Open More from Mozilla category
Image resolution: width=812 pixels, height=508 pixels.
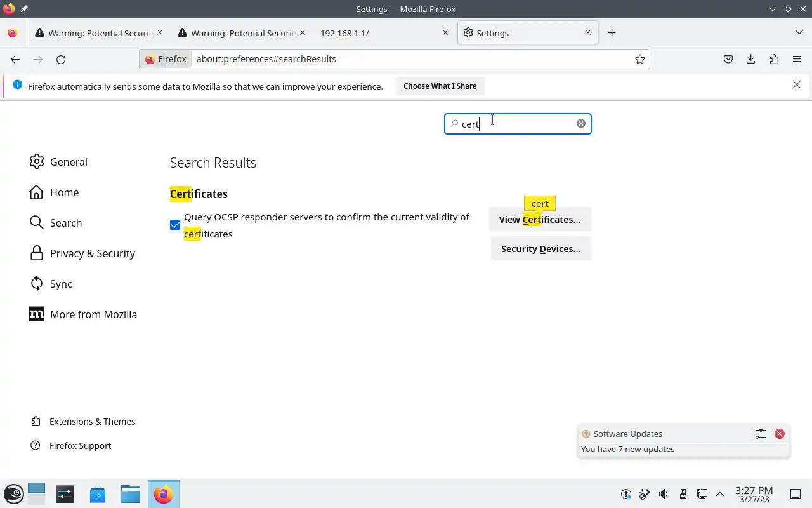(x=83, y=314)
